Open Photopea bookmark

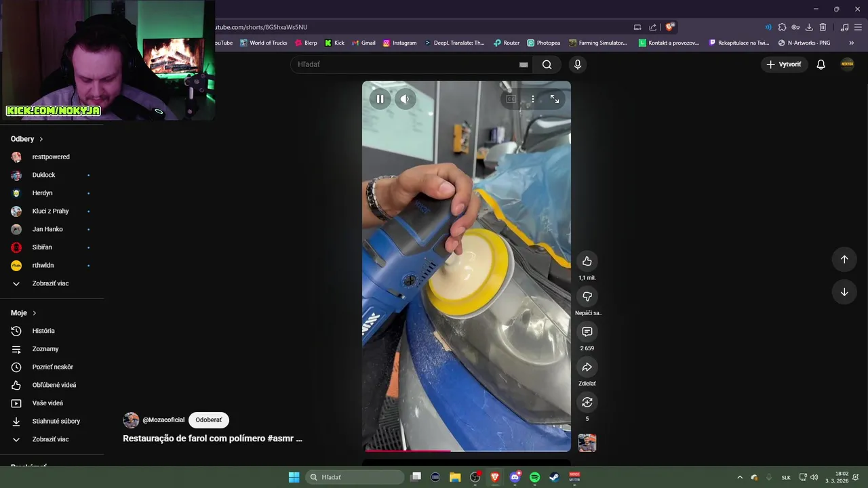tap(544, 43)
